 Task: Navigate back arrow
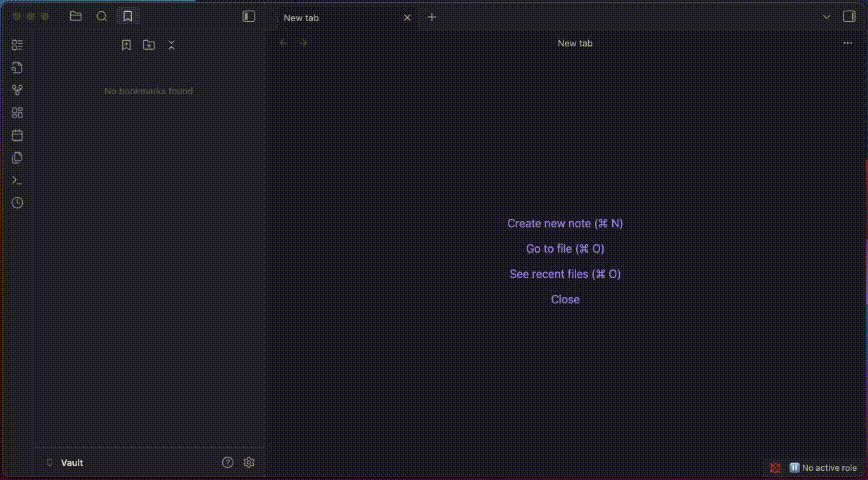(283, 43)
